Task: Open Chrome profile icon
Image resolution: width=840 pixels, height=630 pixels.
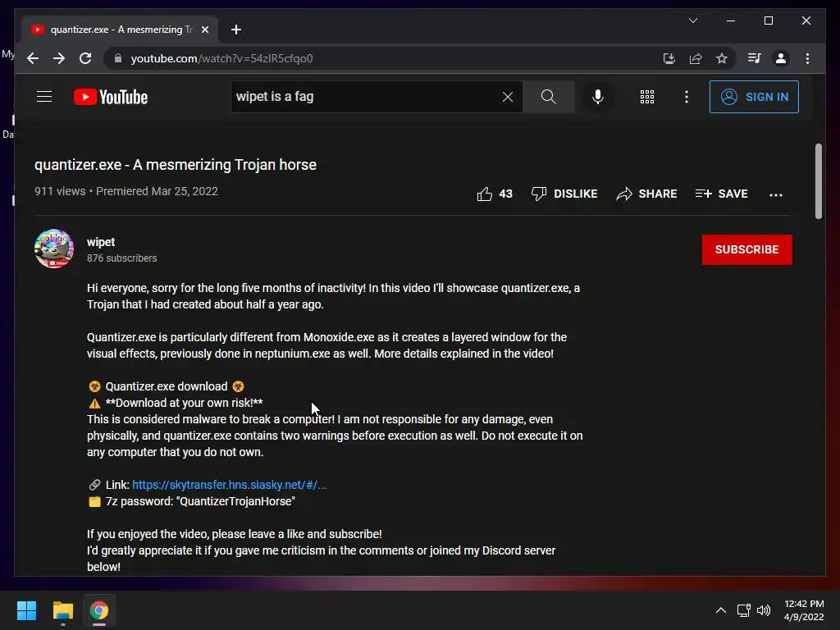Action: point(781,58)
